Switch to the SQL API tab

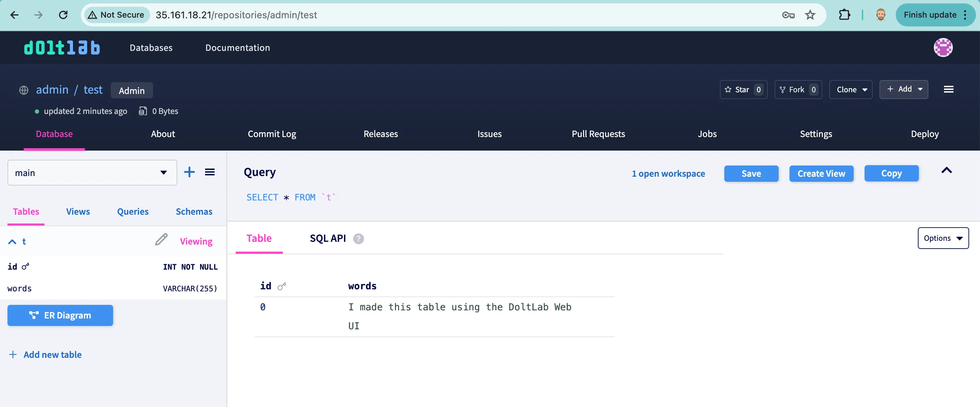(x=328, y=238)
